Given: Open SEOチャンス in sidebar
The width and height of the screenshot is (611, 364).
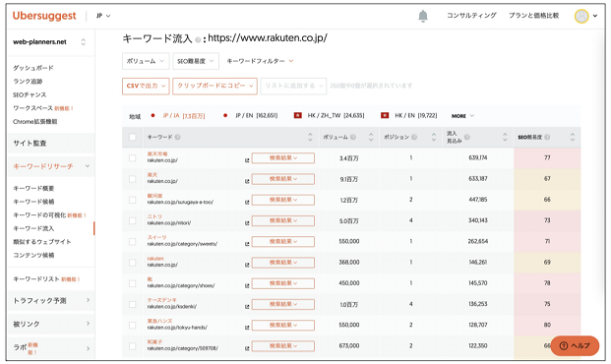Looking at the screenshot, I should (30, 94).
